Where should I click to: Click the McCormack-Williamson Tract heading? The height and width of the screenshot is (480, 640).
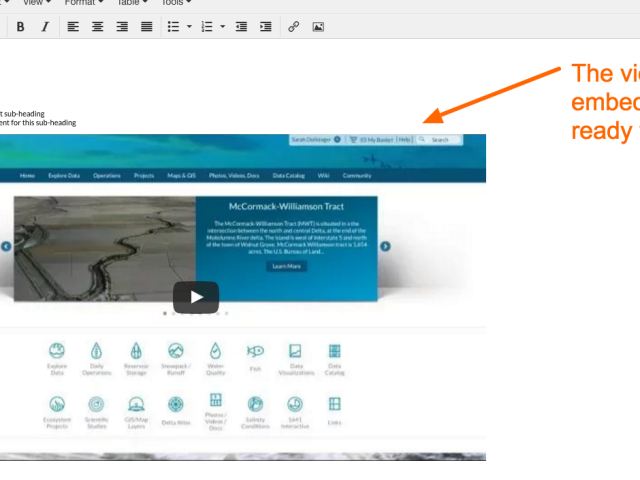click(x=287, y=207)
